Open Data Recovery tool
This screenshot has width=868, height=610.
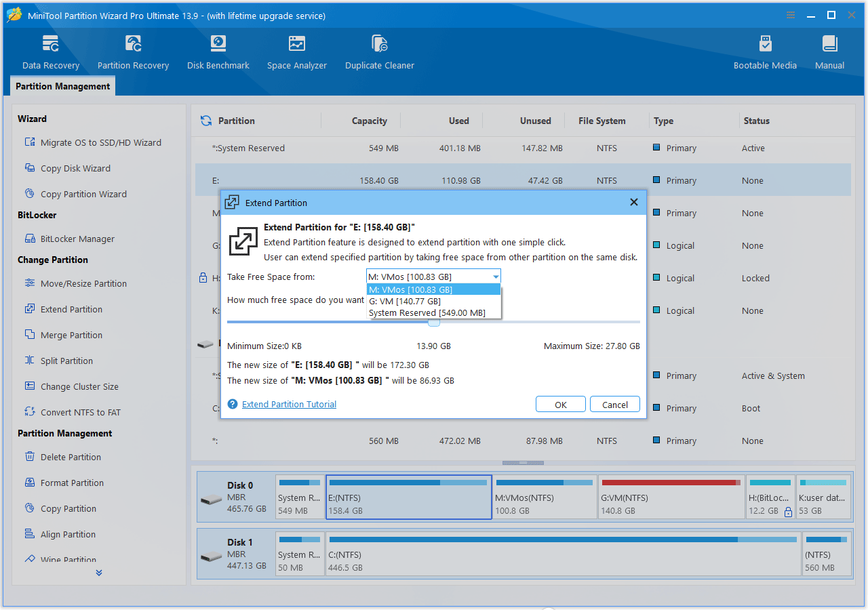[x=51, y=52]
